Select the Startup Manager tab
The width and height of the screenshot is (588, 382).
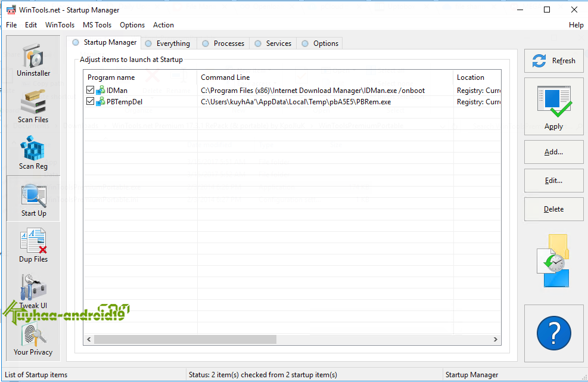[104, 42]
